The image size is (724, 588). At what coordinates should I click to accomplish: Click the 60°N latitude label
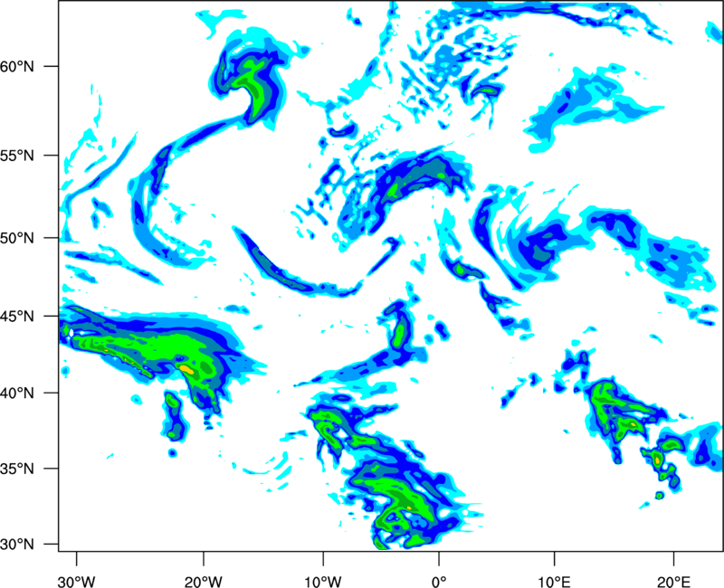pos(17,66)
